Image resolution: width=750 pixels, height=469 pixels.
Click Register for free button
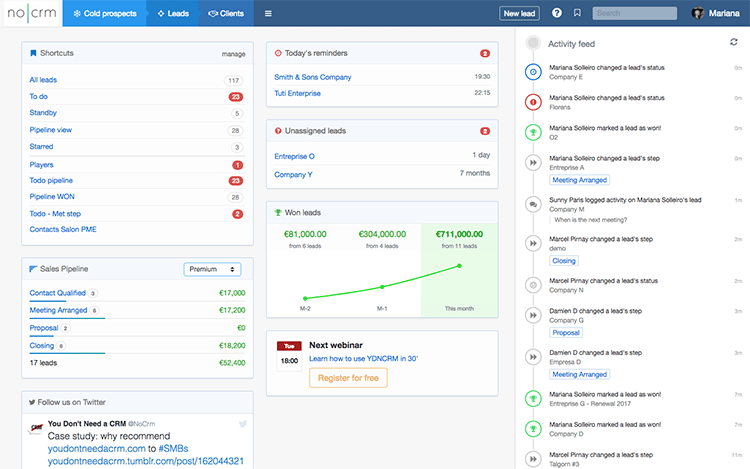(x=348, y=378)
